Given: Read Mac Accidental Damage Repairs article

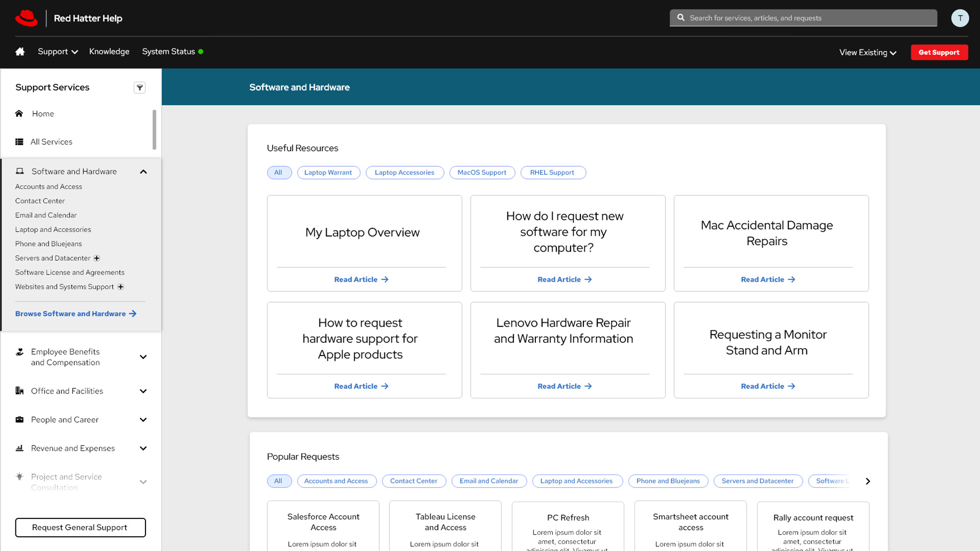Looking at the screenshot, I should tap(768, 280).
